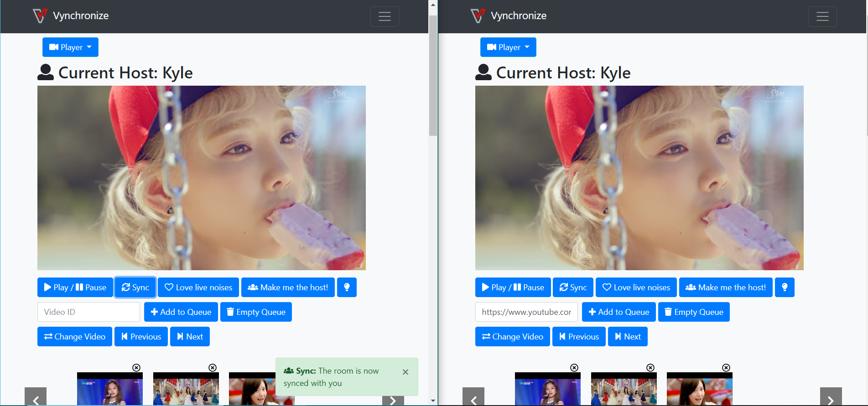
Task: Click the left pane vertical scrollbar thumb
Action: pyautogui.click(x=433, y=75)
